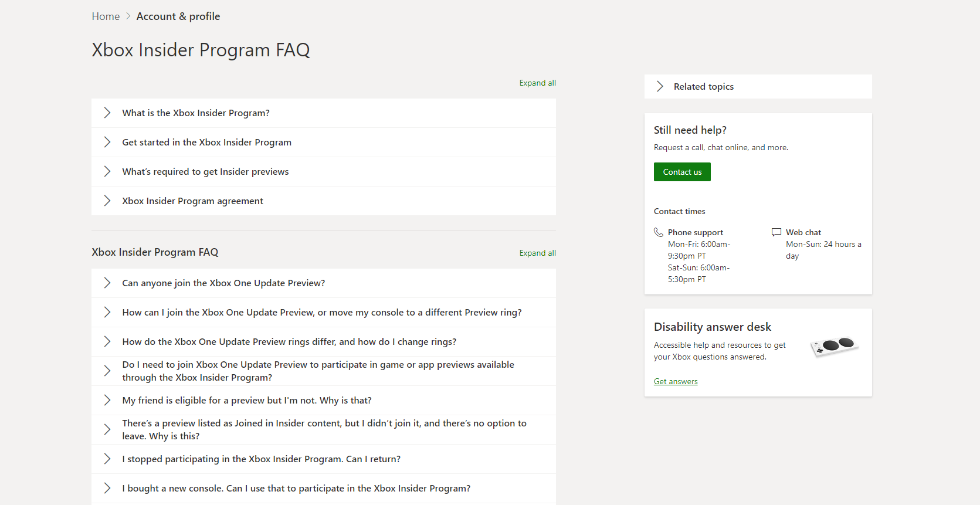The image size is (980, 505).
Task: Expand "What's required to get Insider previews"
Action: click(324, 172)
